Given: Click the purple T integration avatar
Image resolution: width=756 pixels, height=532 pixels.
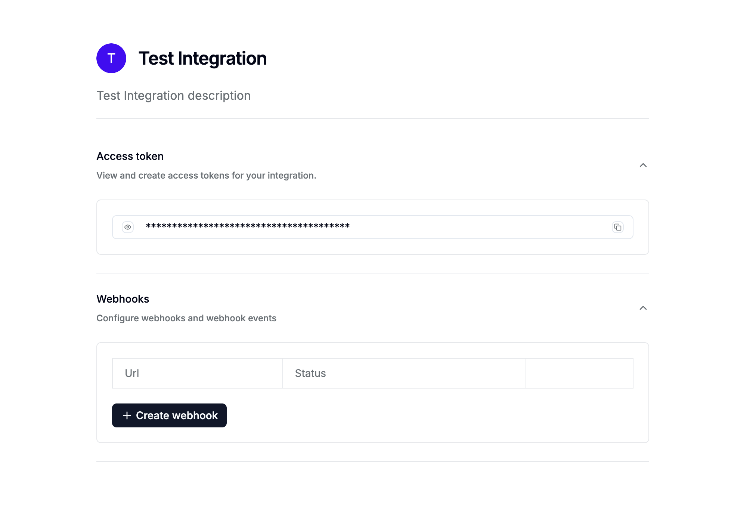Looking at the screenshot, I should [111, 58].
